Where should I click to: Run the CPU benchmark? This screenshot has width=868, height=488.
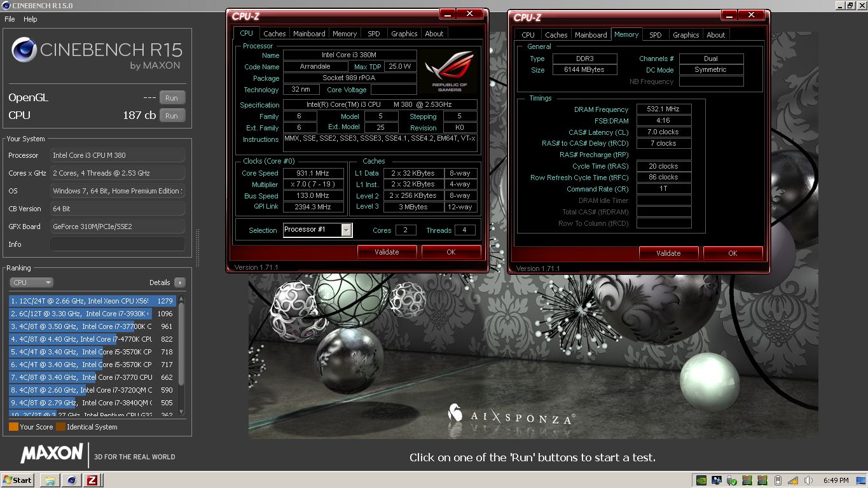[172, 116]
